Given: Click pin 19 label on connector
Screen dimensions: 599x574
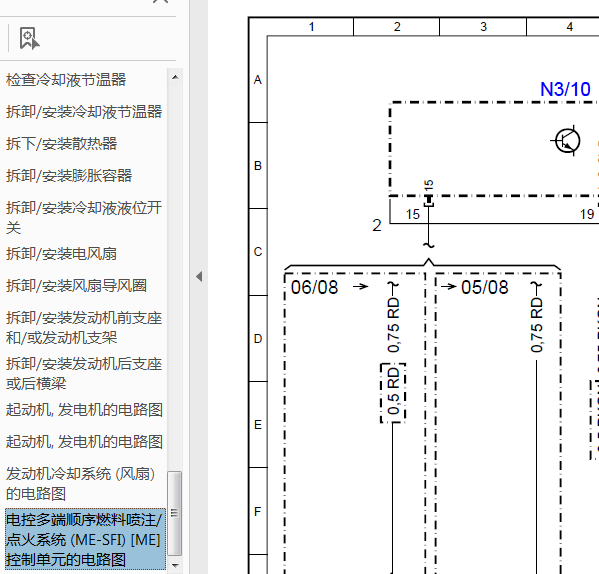Looking at the screenshot, I should click(x=587, y=214).
